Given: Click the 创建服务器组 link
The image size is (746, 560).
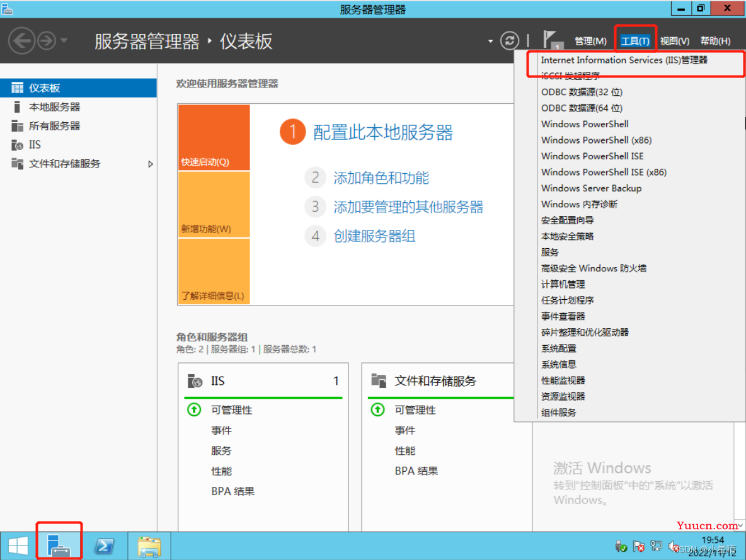Looking at the screenshot, I should (374, 236).
